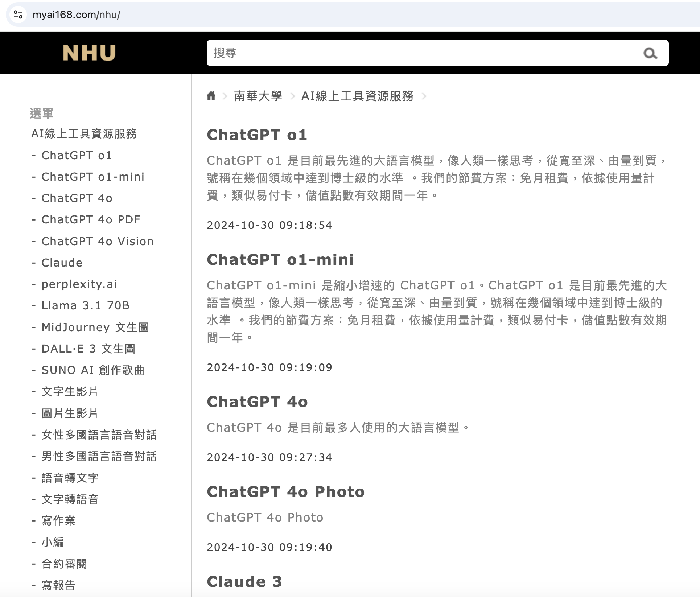
Task: Click the timestamp 2024-10-30 09:19:09
Action: pos(269,367)
